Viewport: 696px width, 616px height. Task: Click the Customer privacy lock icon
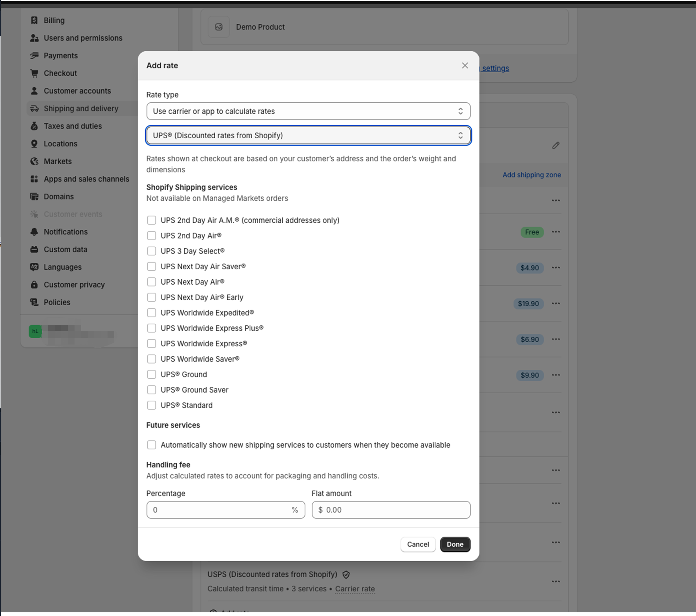tap(34, 284)
